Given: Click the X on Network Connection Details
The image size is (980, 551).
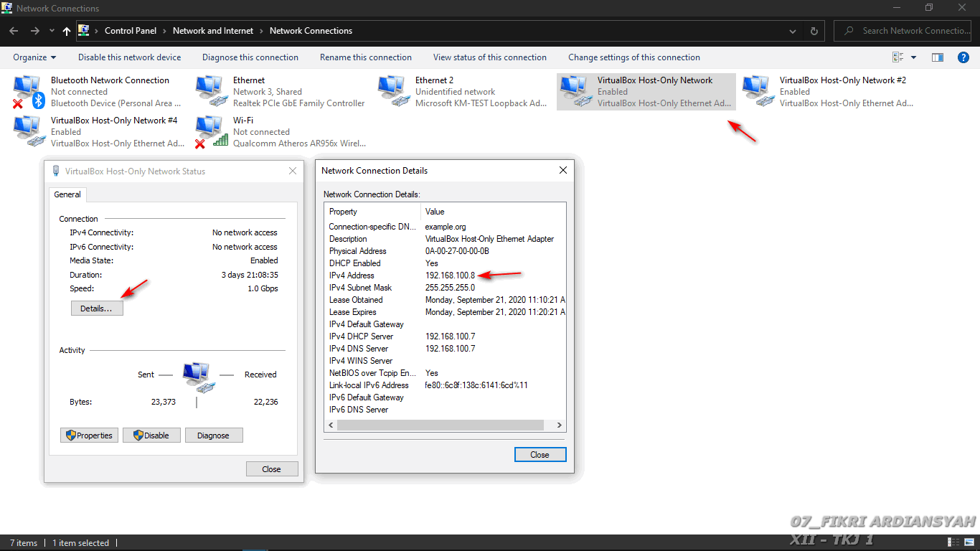Looking at the screenshot, I should coord(563,170).
